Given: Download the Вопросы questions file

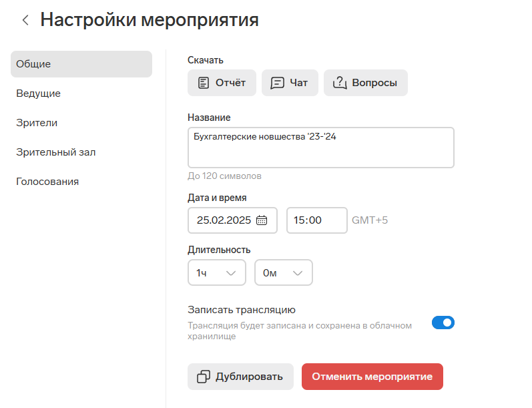Looking at the screenshot, I should pos(366,83).
